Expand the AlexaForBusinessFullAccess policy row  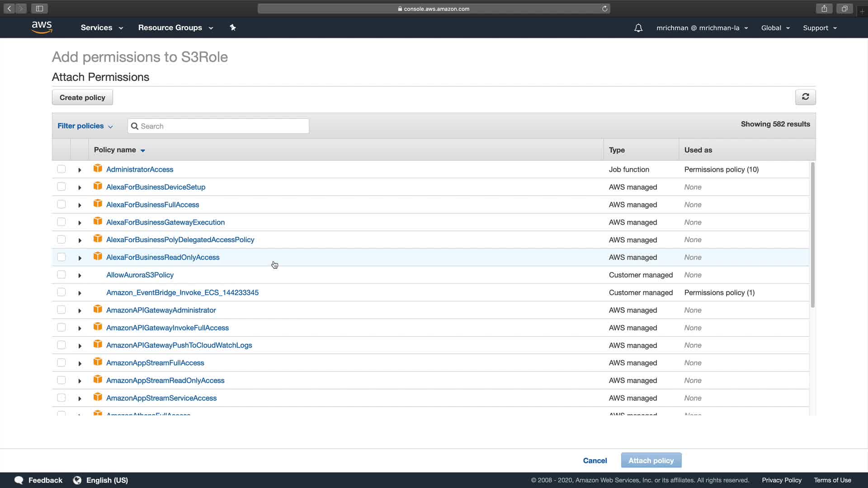click(80, 205)
